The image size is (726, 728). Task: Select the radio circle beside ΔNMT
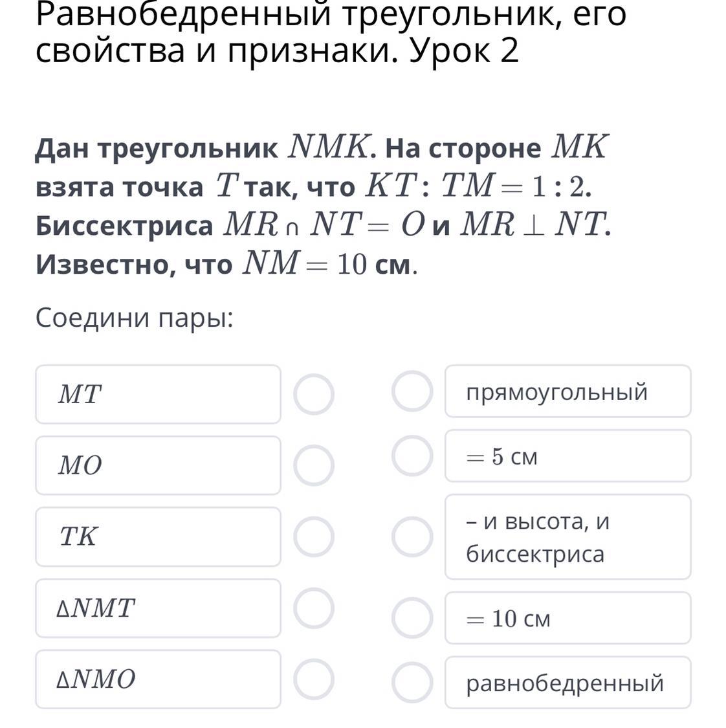[x=314, y=608]
